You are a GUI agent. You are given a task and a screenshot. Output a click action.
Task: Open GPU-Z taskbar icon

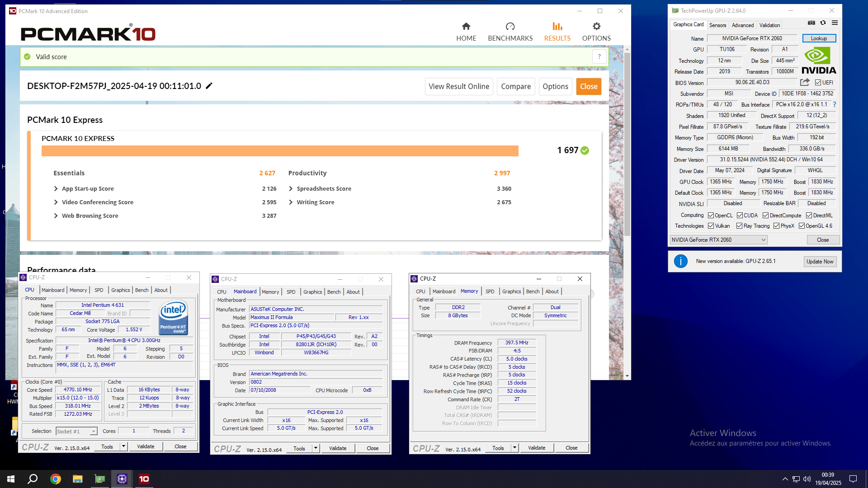99,479
